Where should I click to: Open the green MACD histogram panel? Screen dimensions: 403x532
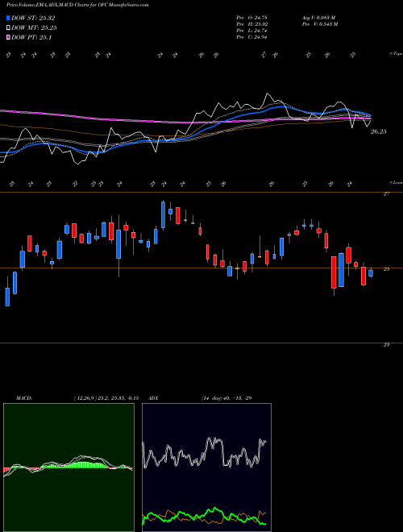69,468
